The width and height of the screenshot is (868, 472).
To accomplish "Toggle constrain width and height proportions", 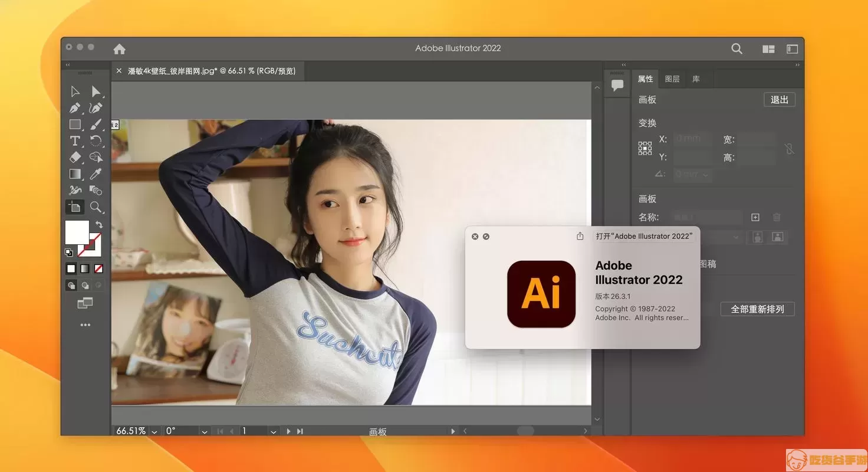I will [x=790, y=149].
